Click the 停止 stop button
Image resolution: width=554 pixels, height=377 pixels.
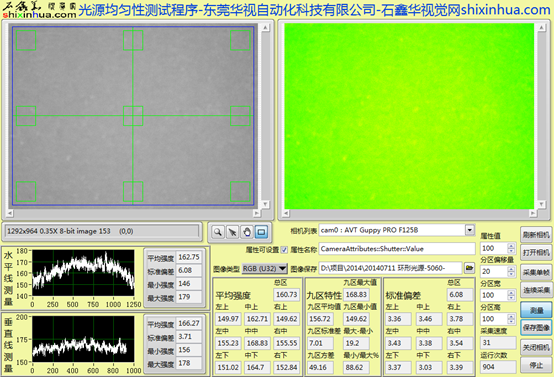pos(536,365)
